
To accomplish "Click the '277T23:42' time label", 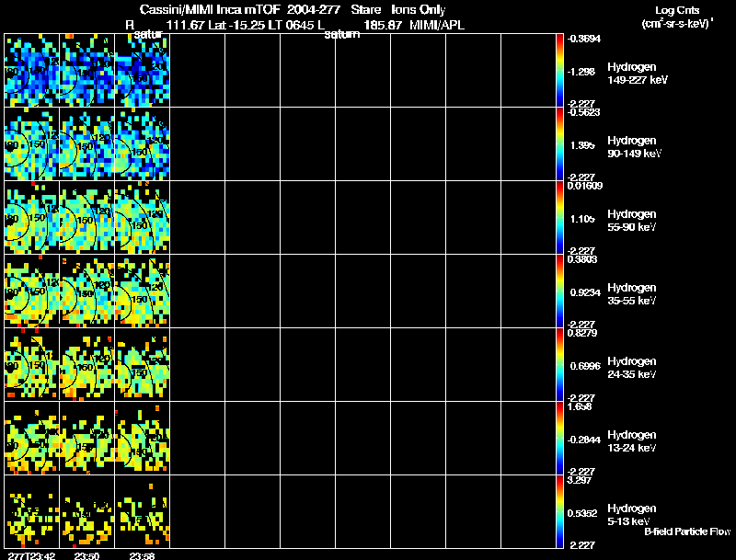I will click(x=31, y=555).
